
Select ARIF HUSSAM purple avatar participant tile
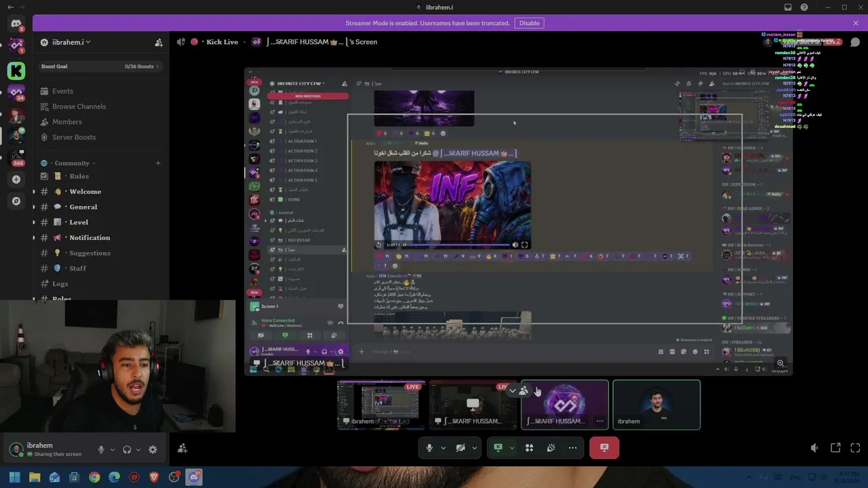565,405
